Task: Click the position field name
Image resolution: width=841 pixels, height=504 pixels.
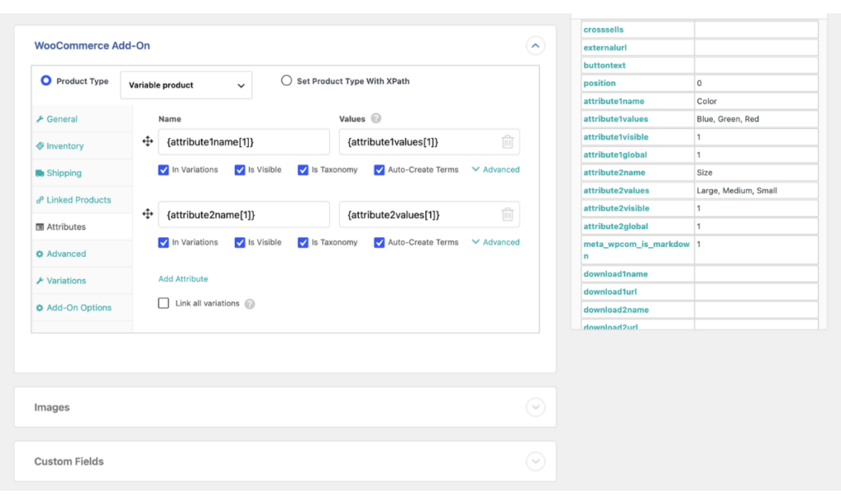Action: click(600, 83)
